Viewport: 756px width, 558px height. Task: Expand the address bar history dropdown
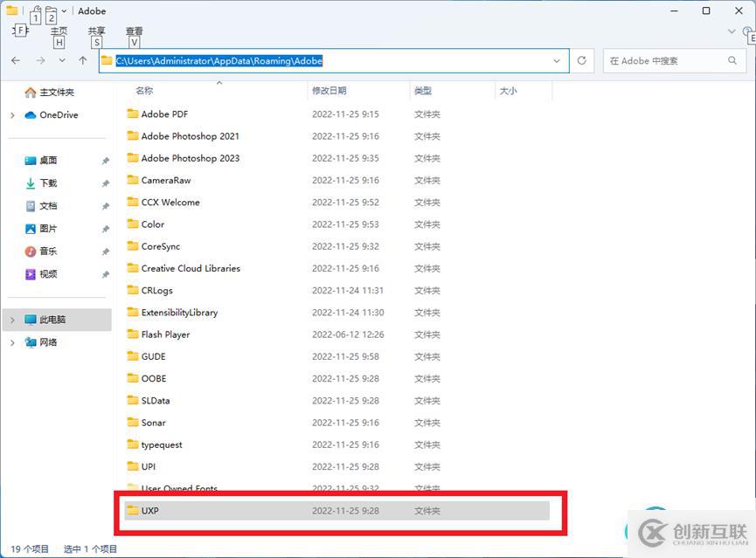[x=557, y=61]
